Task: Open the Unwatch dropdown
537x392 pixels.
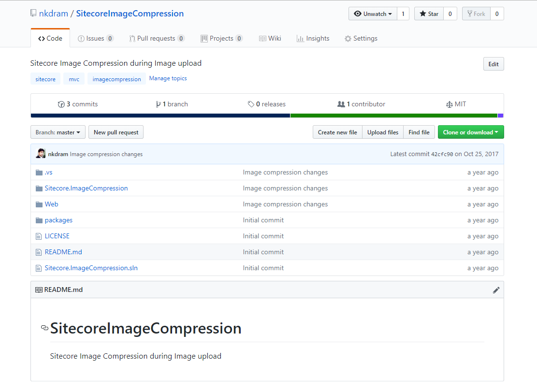Action: tap(373, 14)
